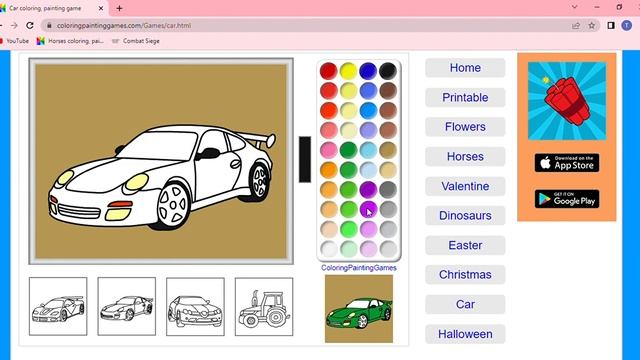Open the Chrome profile avatar

pyautogui.click(x=627, y=25)
